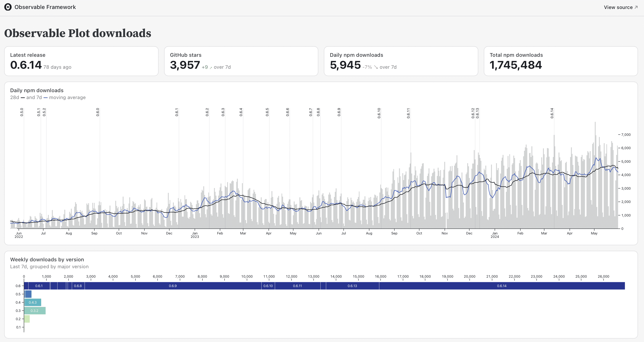Click the 0.4.3 teal bar

[x=33, y=302]
